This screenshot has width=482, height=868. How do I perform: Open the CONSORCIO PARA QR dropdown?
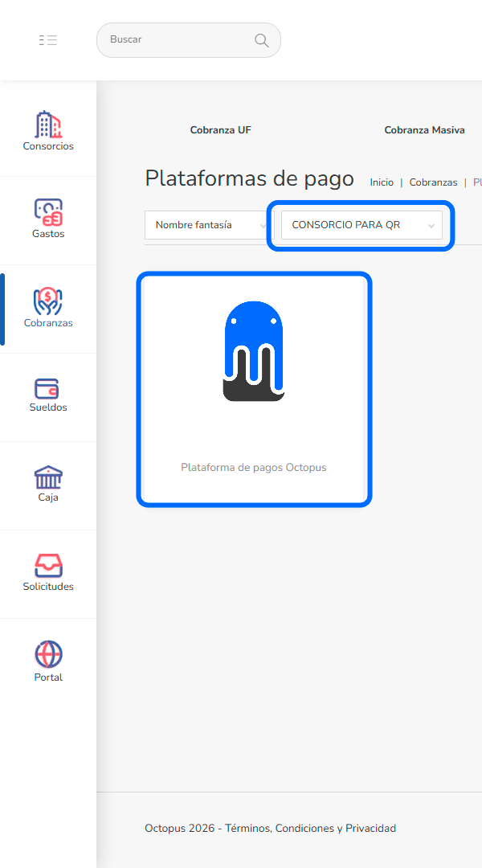[362, 225]
